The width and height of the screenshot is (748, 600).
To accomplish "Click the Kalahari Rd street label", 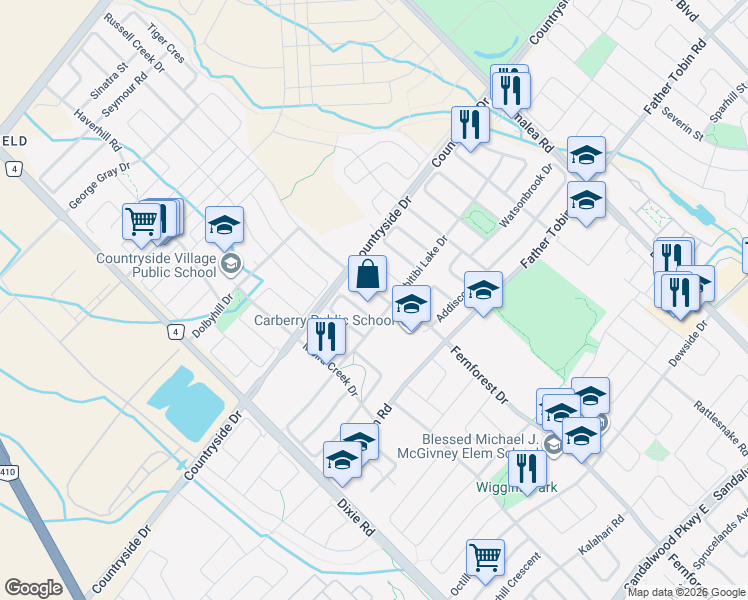I will 601,534.
